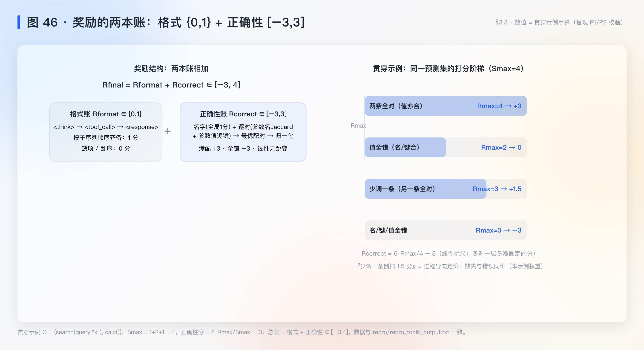Click the line '满配 +3 · 全错 −3 · 线性无跳变'
The image size is (644, 350).
(243, 149)
